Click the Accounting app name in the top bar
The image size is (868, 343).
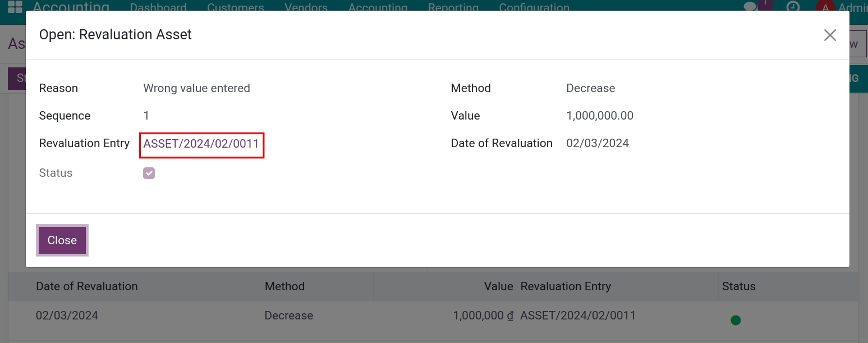pyautogui.click(x=71, y=7)
